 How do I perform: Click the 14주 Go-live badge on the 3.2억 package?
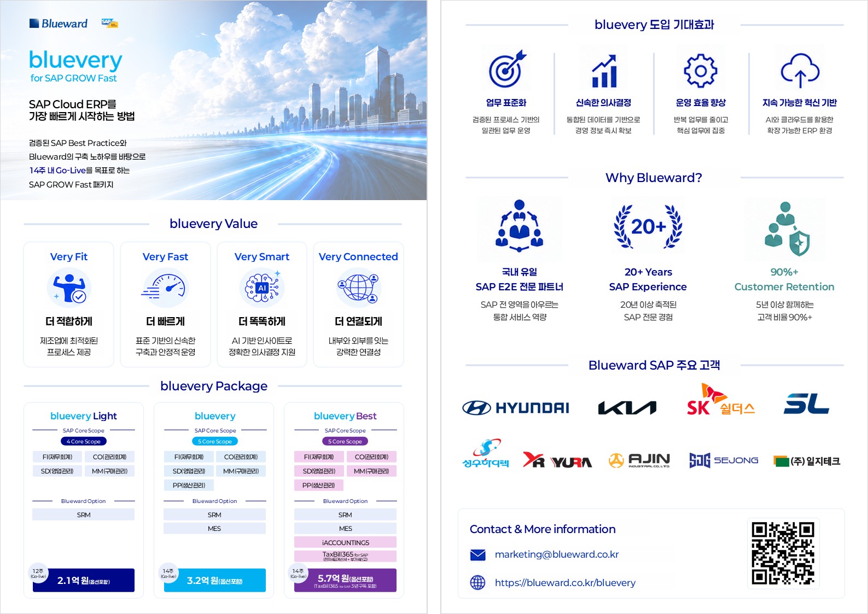[x=168, y=573]
